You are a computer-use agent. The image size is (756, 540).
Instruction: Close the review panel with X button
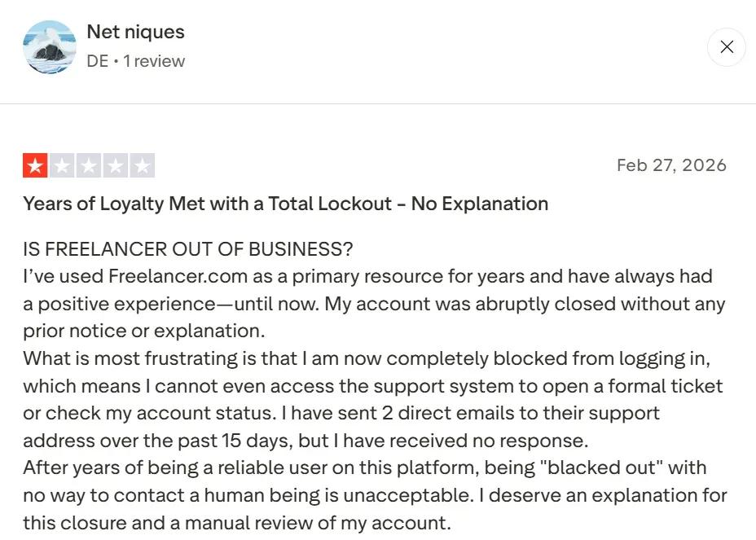[727, 47]
